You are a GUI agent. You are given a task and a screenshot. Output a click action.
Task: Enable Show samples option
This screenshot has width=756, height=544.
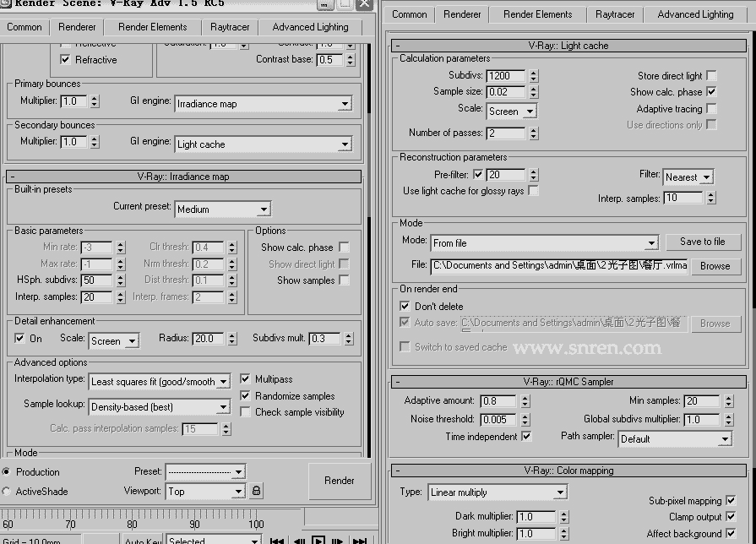point(344,280)
